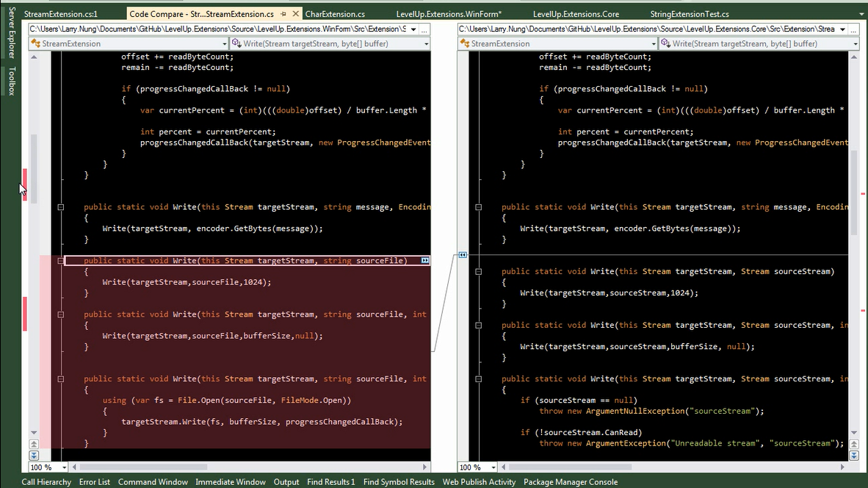The width and height of the screenshot is (868, 488).
Task: Show Error List window
Action: [95, 482]
